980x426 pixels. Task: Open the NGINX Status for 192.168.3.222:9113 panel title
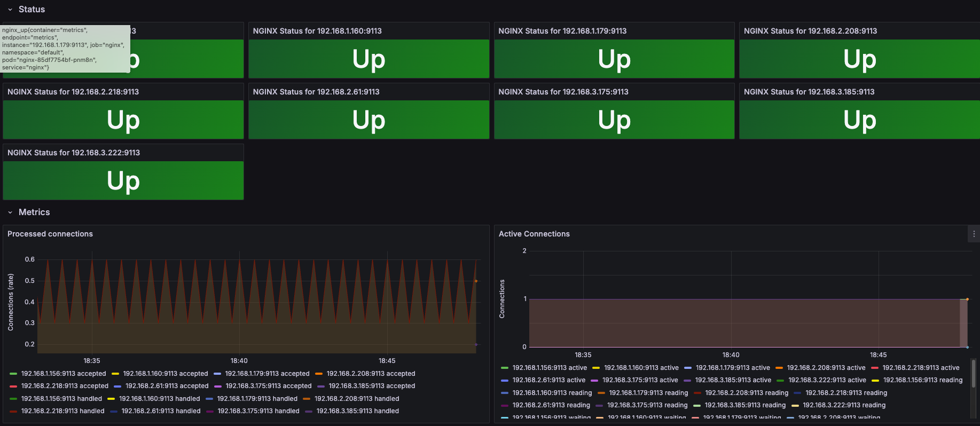[74, 153]
